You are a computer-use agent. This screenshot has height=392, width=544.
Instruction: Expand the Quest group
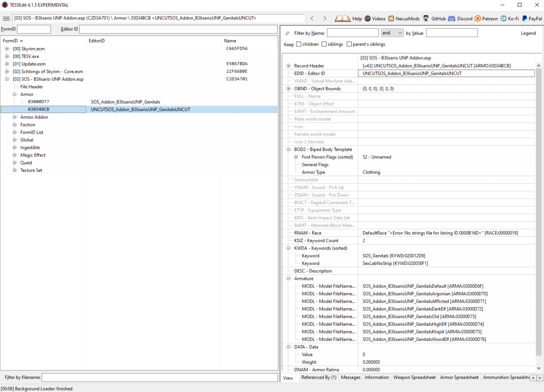point(14,163)
